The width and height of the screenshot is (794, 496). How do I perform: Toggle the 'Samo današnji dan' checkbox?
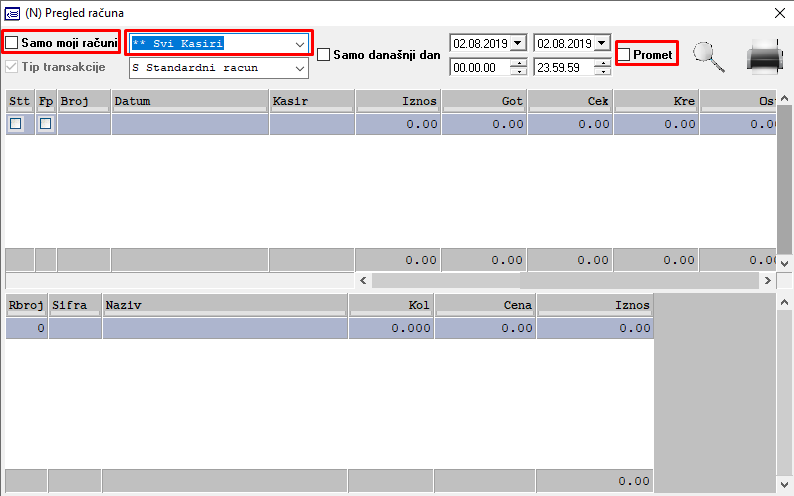point(324,55)
